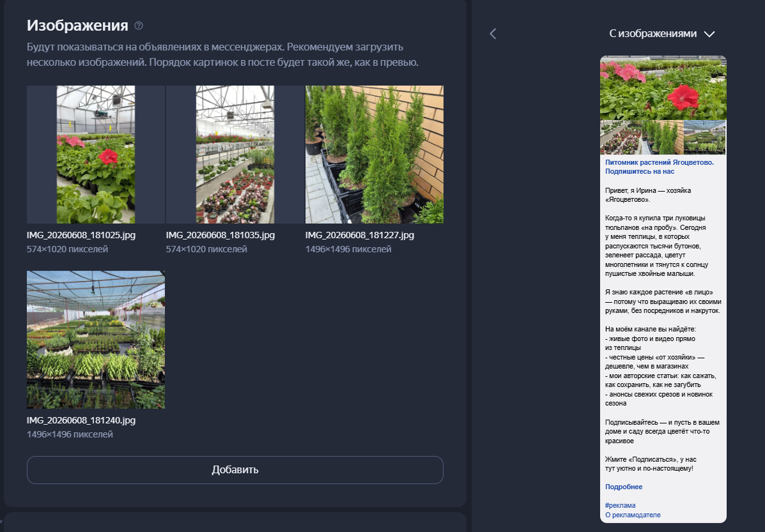The image size is (765, 532).
Task: Select the IMG_20260608_181227.jpg thuja trees thumbnail
Action: [x=375, y=155]
